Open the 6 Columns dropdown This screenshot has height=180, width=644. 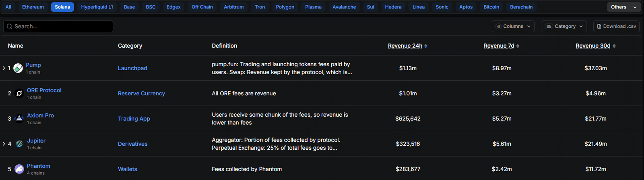coord(513,26)
